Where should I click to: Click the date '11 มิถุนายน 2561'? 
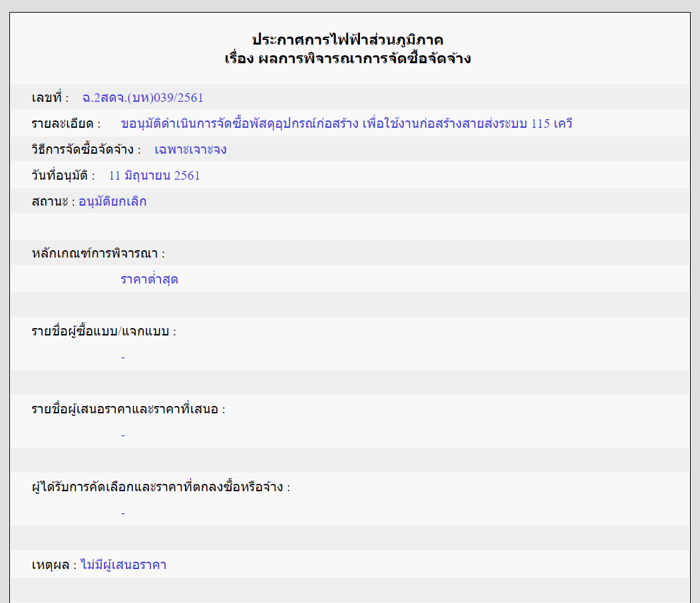coord(154,175)
